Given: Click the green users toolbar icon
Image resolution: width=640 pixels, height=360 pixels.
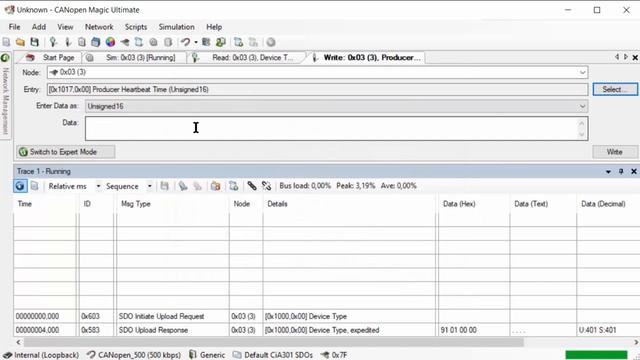Looking at the screenshot, I should coord(221,42).
